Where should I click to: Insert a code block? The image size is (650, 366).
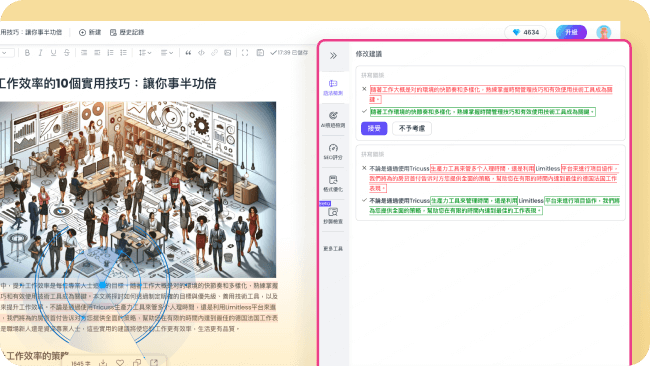201,53
